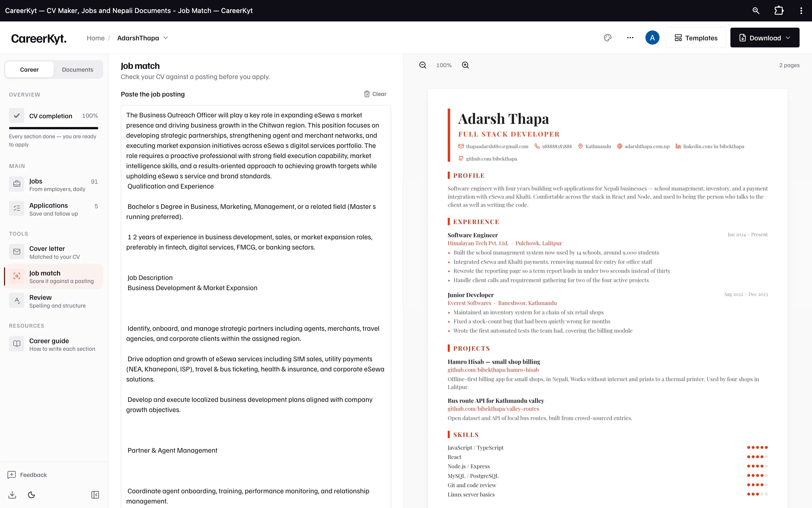Click the 'Junior Developer' job title in CV

click(471, 295)
